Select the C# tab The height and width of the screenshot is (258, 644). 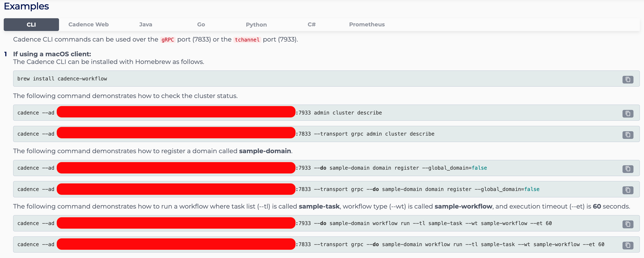pyautogui.click(x=311, y=25)
